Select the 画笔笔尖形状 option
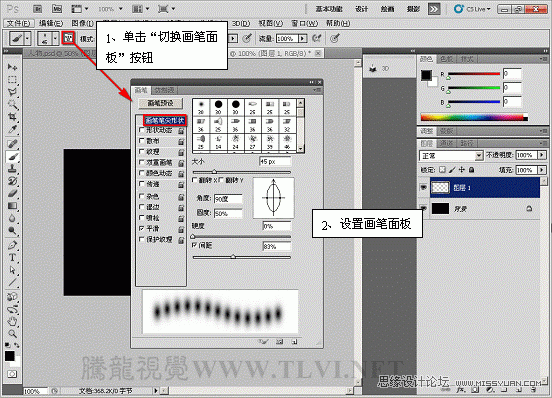552x398 pixels. tap(165, 120)
